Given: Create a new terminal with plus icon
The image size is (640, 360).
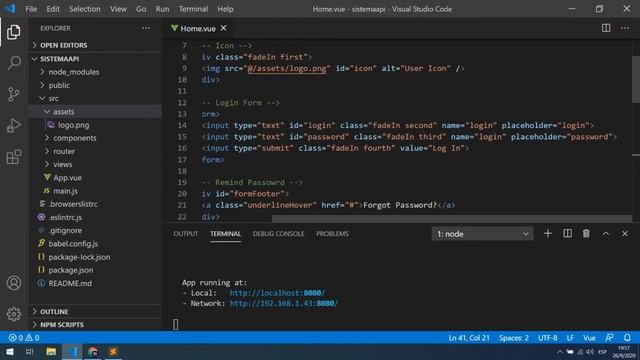Looking at the screenshot, I should [548, 233].
